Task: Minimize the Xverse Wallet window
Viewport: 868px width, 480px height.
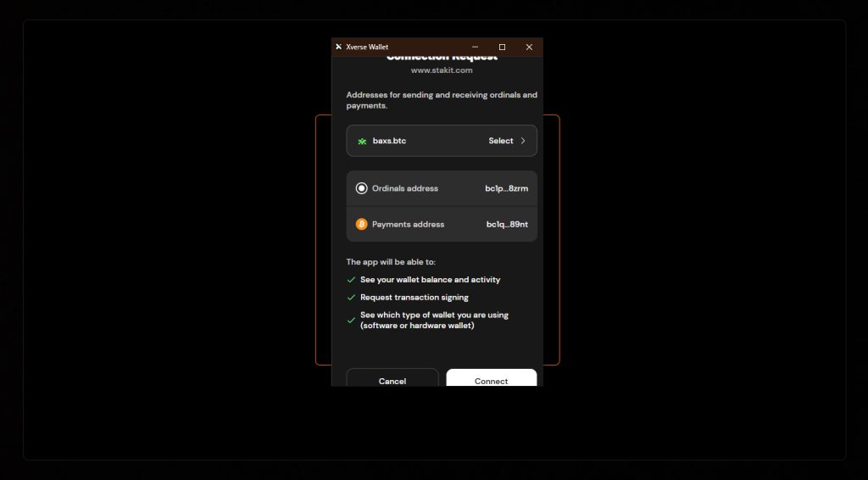Action: pos(475,47)
